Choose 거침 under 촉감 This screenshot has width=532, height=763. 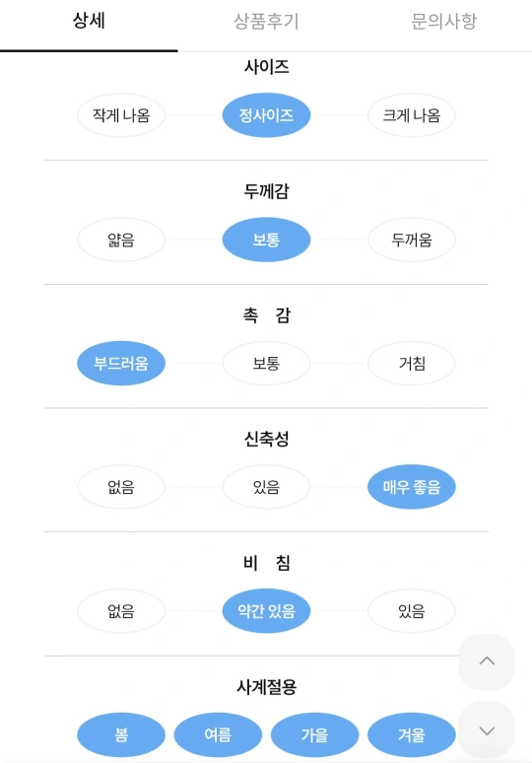(412, 363)
